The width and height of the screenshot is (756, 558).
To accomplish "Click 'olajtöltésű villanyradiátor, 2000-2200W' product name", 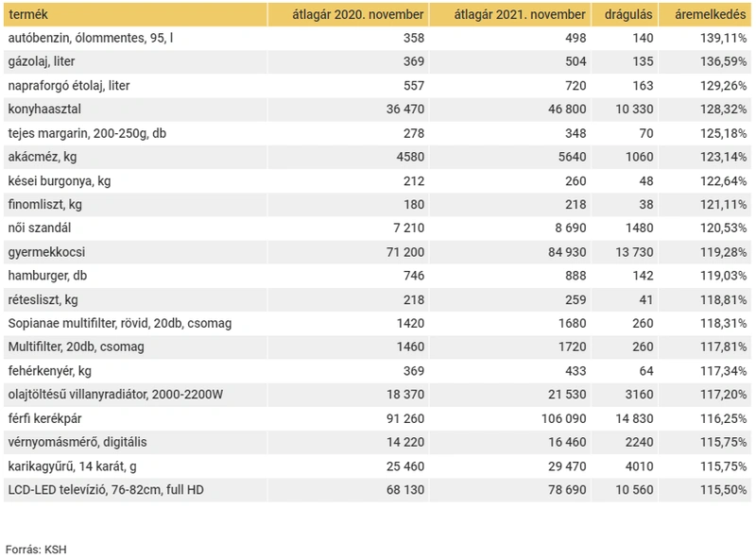I will [x=115, y=395].
